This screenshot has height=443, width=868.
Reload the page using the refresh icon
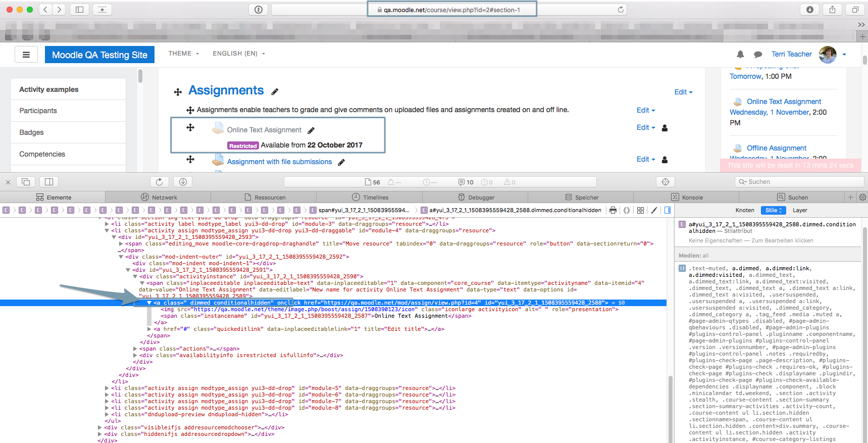coord(621,10)
